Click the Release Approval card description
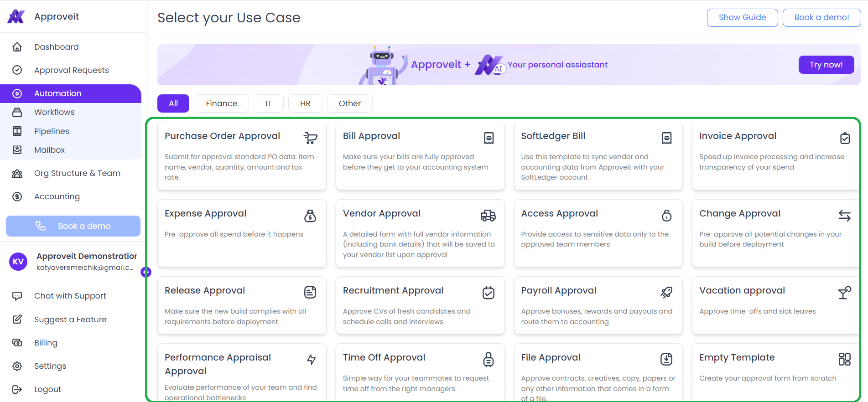The height and width of the screenshot is (402, 868). 235,316
